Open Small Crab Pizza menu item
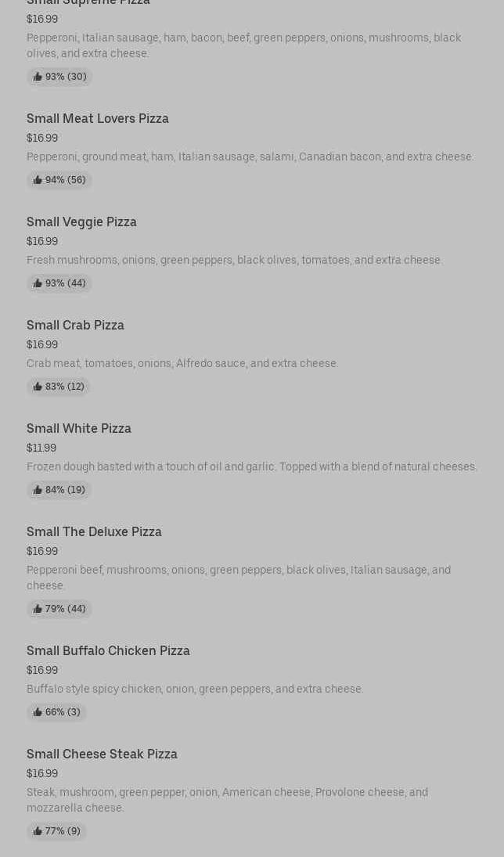This screenshot has height=857, width=504. pyautogui.click(x=75, y=326)
